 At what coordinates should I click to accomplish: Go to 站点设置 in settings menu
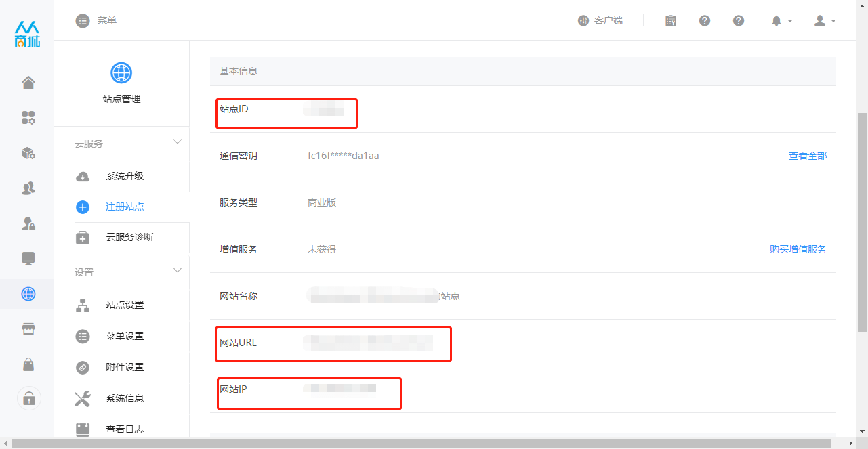click(125, 305)
